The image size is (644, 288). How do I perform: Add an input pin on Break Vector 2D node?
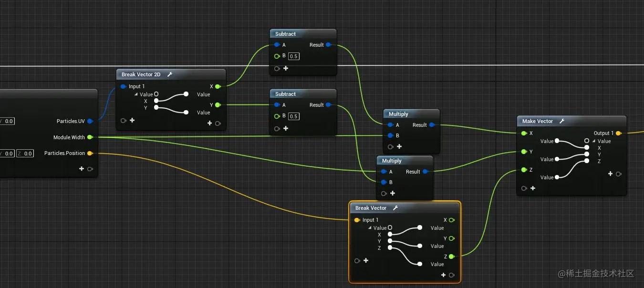pyautogui.click(x=132, y=120)
